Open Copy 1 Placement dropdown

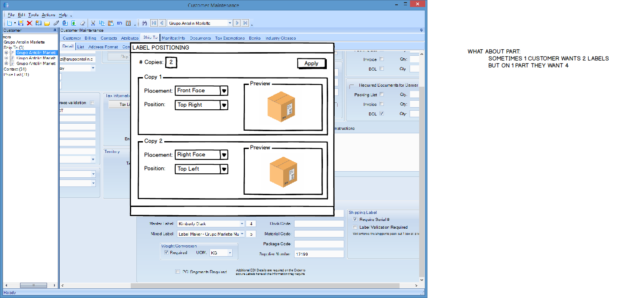pos(224,91)
